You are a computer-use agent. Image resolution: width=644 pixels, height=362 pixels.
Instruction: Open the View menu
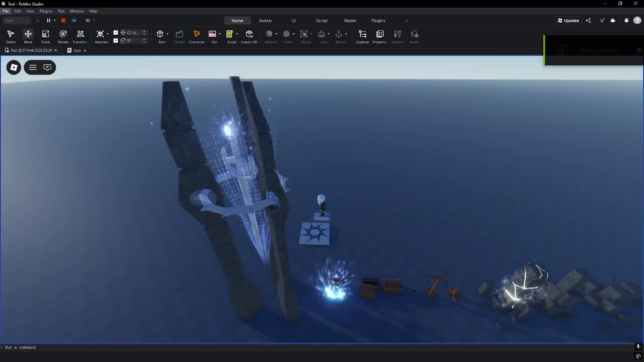click(x=30, y=11)
